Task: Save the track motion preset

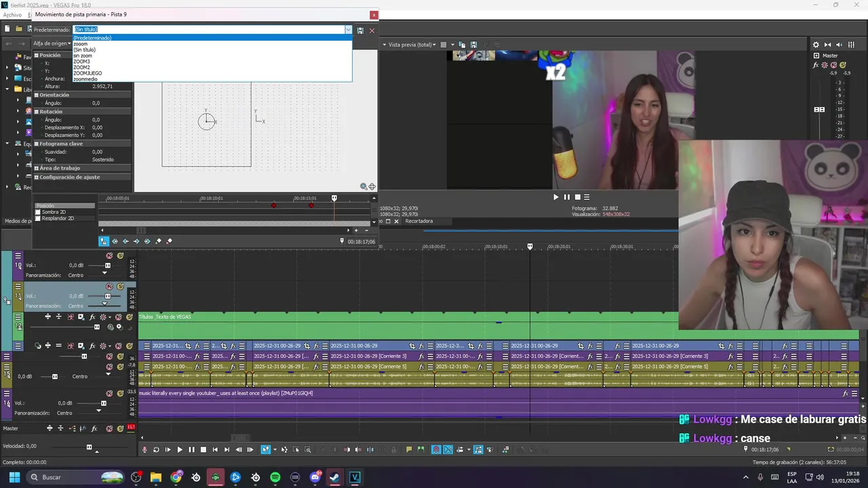Action: [x=360, y=30]
